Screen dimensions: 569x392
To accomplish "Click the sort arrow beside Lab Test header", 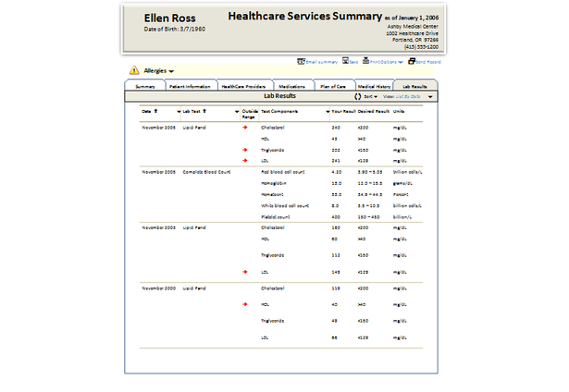I will point(204,111).
